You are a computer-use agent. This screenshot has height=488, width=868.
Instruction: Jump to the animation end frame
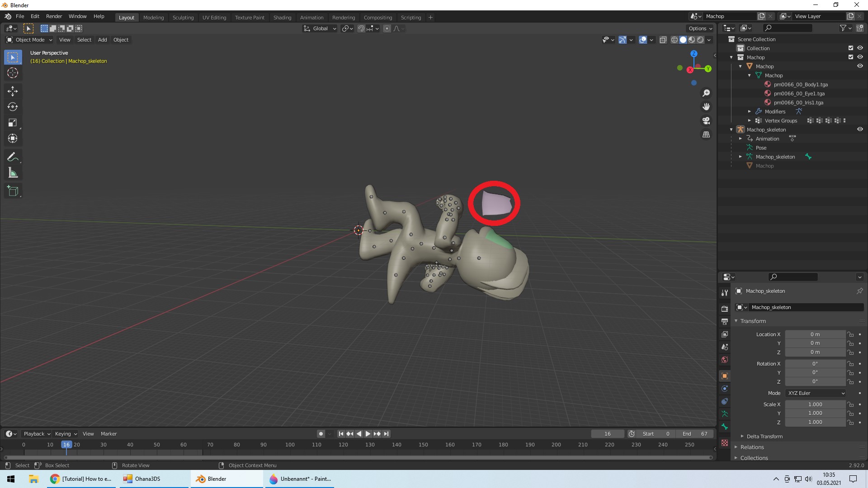[386, 434]
